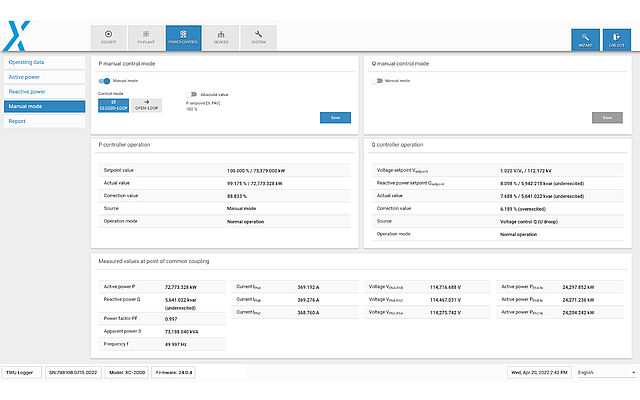Open the PV Plant tab

click(x=146, y=38)
